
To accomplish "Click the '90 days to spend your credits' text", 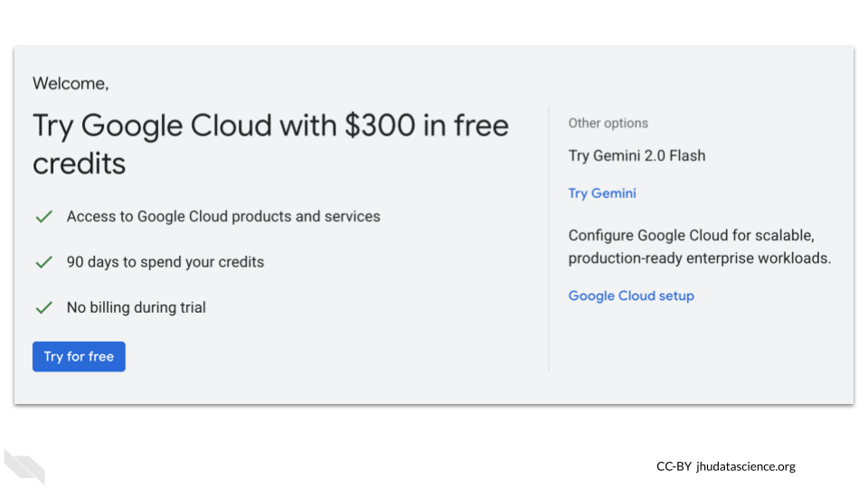I will tap(165, 262).
